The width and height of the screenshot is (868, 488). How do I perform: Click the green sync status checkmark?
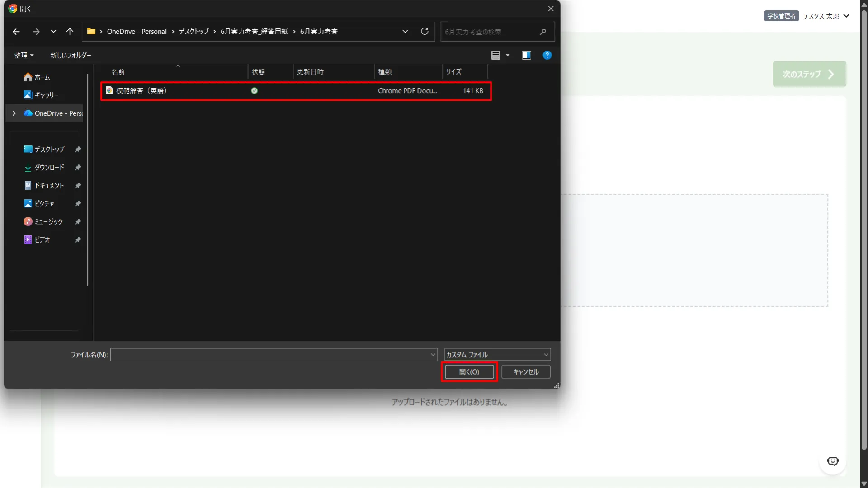254,91
